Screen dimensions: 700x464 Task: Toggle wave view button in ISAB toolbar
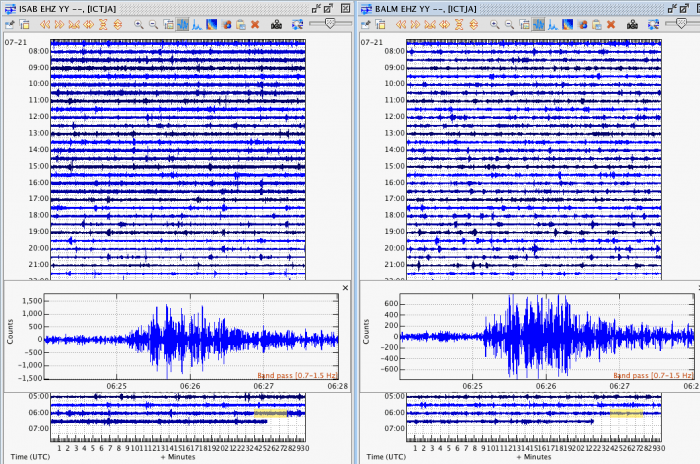pos(182,25)
